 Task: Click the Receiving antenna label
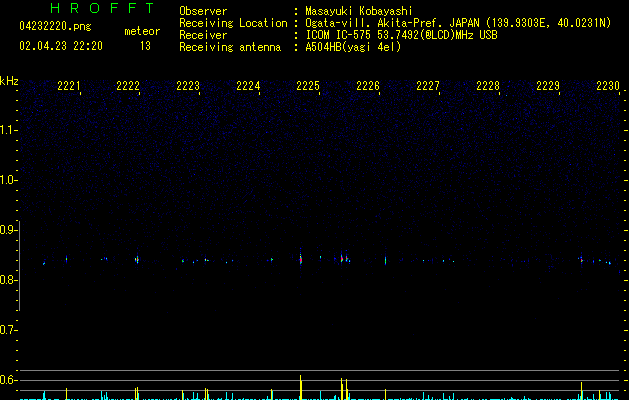(x=230, y=47)
